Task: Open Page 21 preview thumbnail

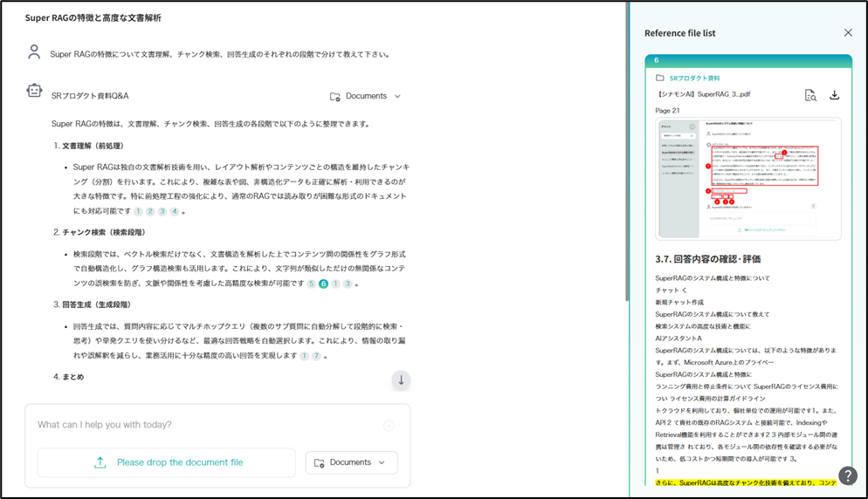Action: (747, 179)
